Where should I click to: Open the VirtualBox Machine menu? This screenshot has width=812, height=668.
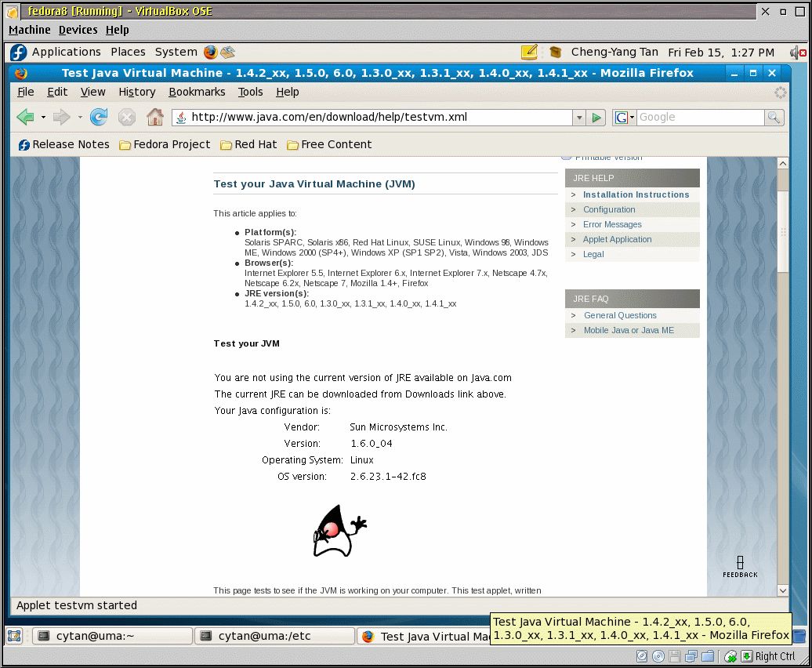point(30,30)
